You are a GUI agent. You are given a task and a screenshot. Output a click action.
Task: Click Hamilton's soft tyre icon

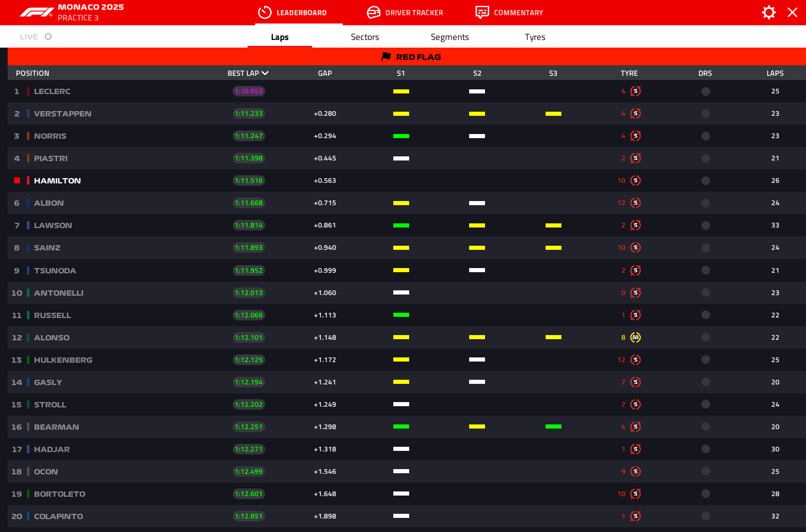click(636, 180)
